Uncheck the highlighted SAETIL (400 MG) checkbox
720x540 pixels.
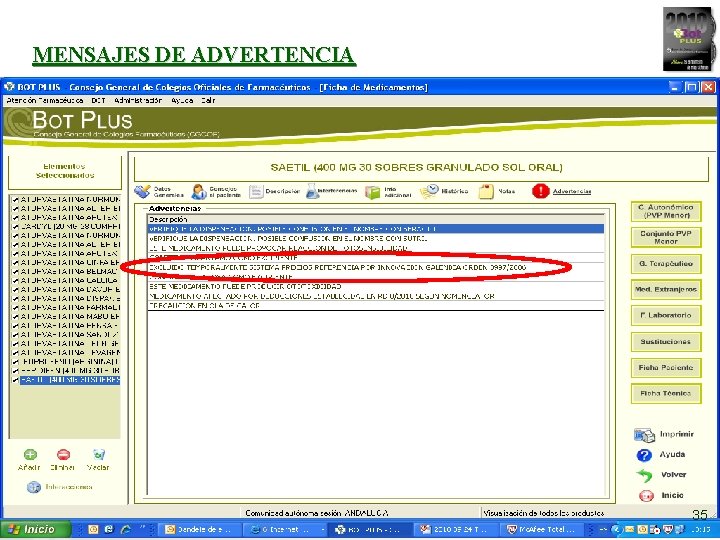pyautogui.click(x=15, y=380)
